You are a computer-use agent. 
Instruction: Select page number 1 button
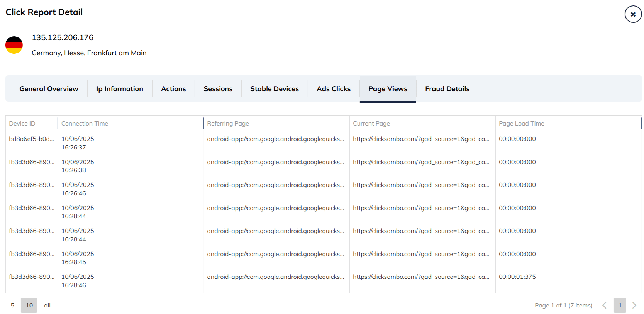620,305
